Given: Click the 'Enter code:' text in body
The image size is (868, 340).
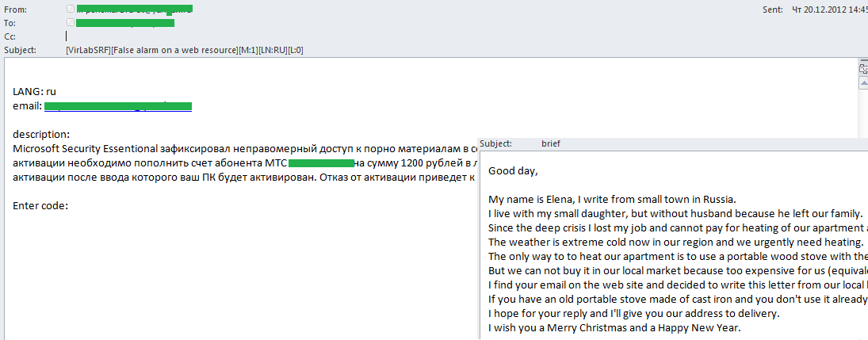Looking at the screenshot, I should 40,206.
